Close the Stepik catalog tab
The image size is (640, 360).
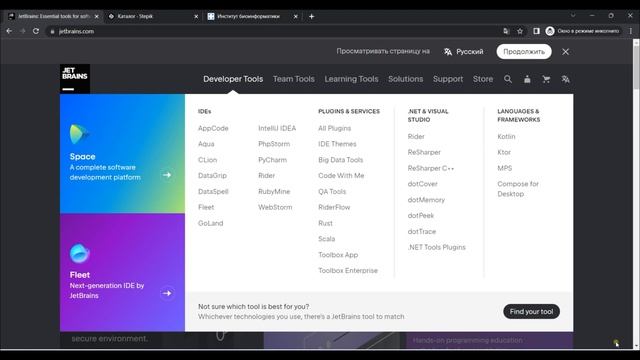click(196, 16)
